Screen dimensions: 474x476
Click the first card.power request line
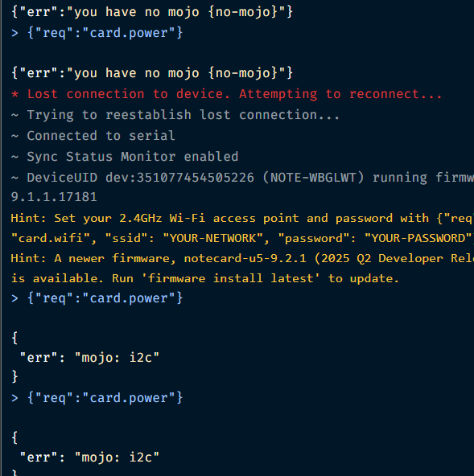(97, 33)
